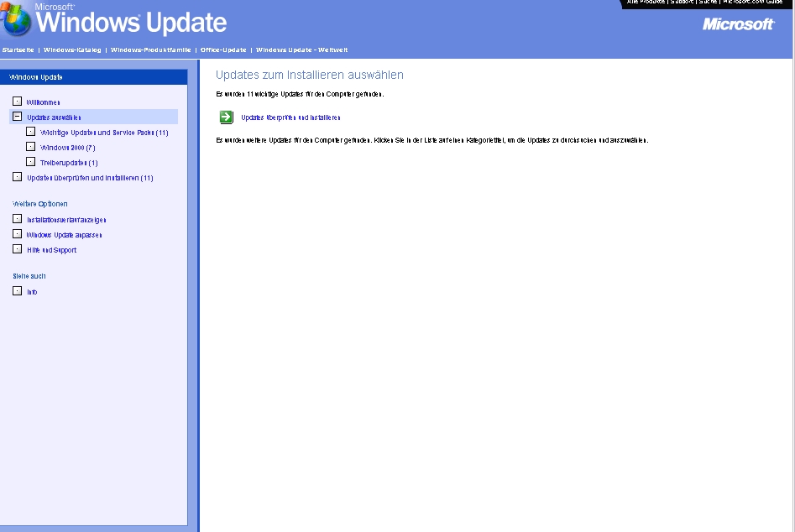795x532 pixels.
Task: Click box icon beside sidebar Updates überprüfen und installieren (11)
Action: coord(18,177)
